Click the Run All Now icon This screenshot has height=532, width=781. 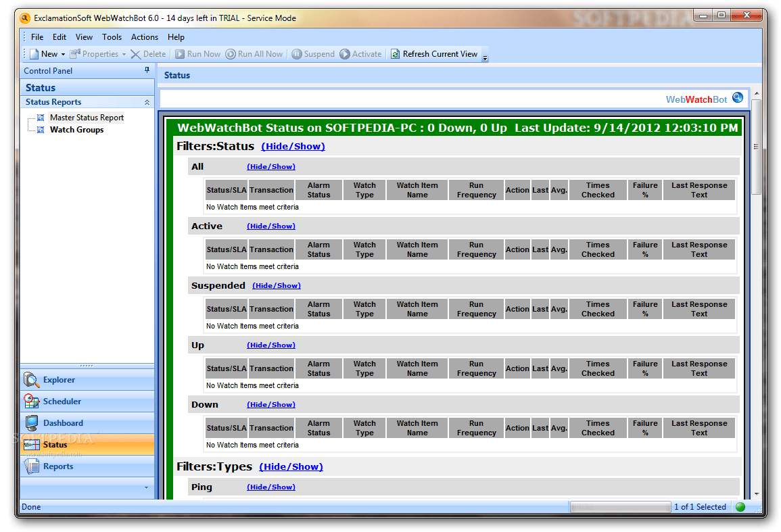coord(231,54)
